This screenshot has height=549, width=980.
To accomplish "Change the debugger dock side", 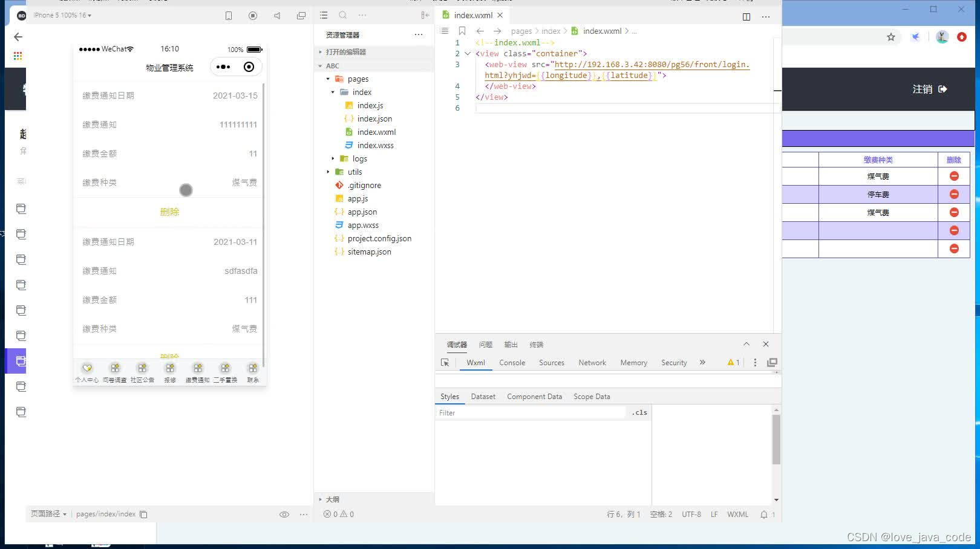I will click(x=772, y=362).
